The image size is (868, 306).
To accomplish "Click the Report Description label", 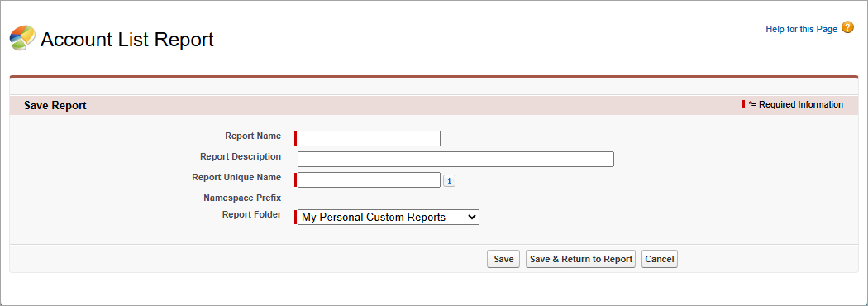I will (241, 156).
